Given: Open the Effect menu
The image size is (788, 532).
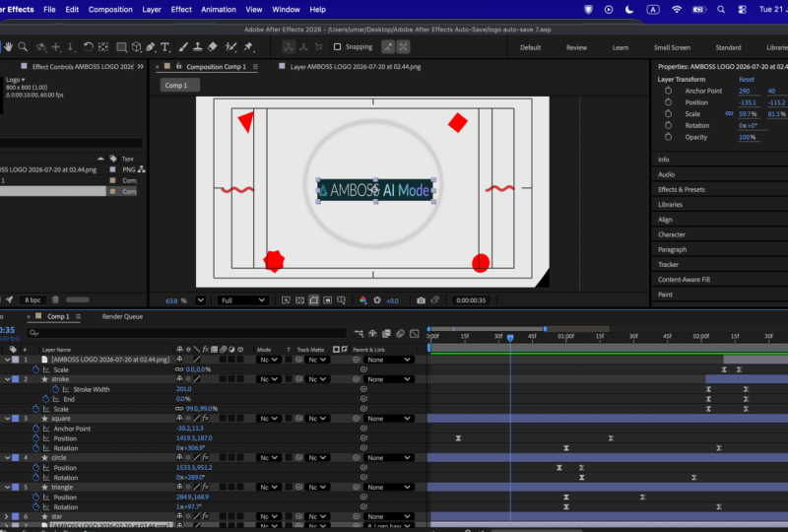Looking at the screenshot, I should 181,10.
